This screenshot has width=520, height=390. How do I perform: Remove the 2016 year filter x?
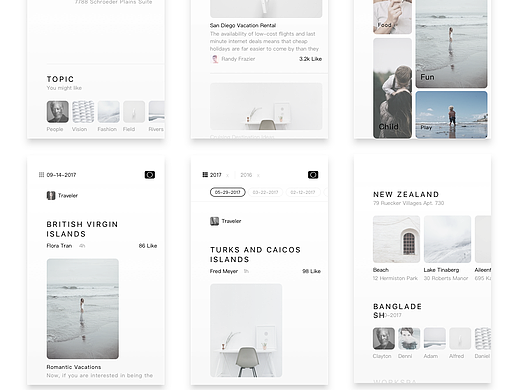click(x=258, y=175)
